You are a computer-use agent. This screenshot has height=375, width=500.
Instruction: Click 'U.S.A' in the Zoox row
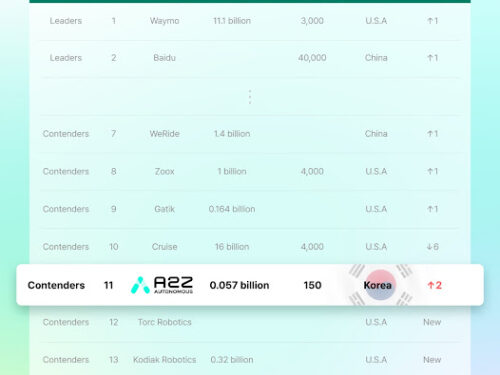click(x=376, y=172)
